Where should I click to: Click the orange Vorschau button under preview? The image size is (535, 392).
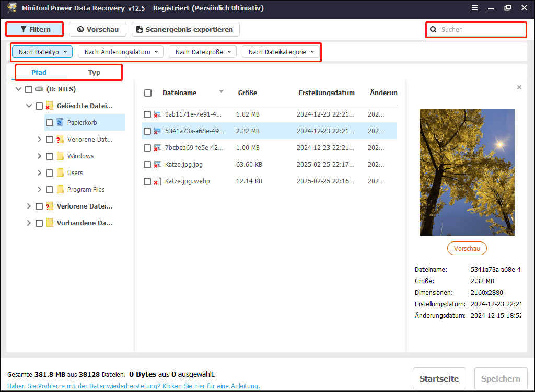(x=467, y=249)
